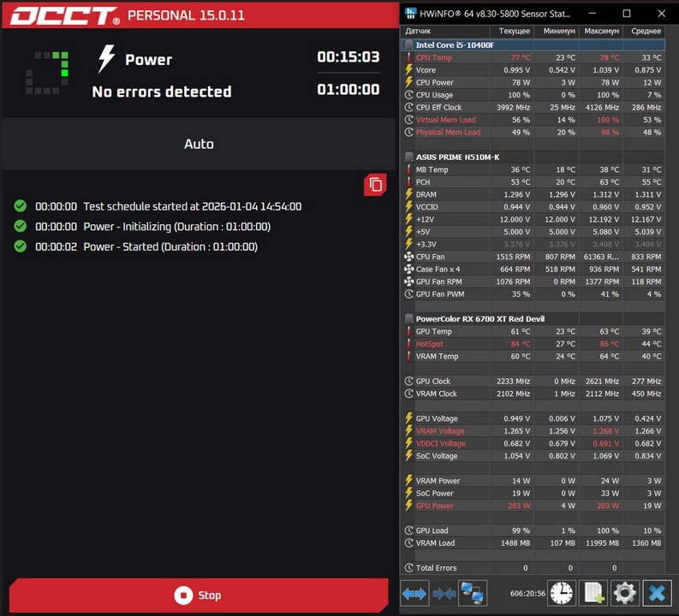Select the PCH temperature row
The image size is (679, 616).
pyautogui.click(x=533, y=182)
